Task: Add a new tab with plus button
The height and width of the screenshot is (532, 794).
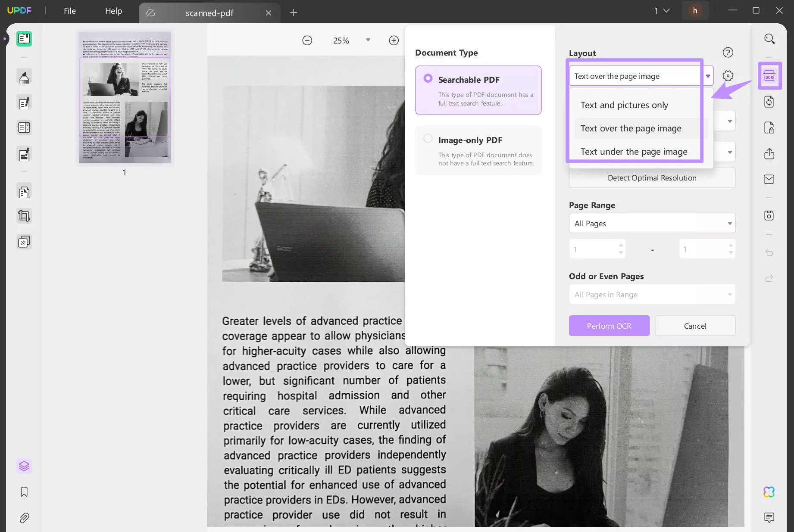Action: pyautogui.click(x=294, y=13)
